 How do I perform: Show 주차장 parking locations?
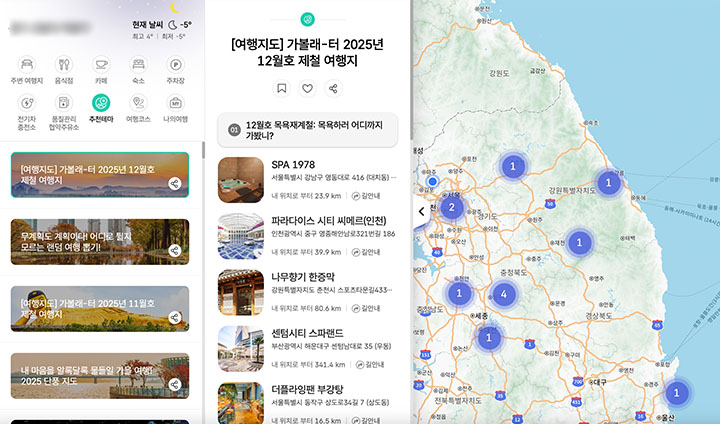pyautogui.click(x=175, y=65)
